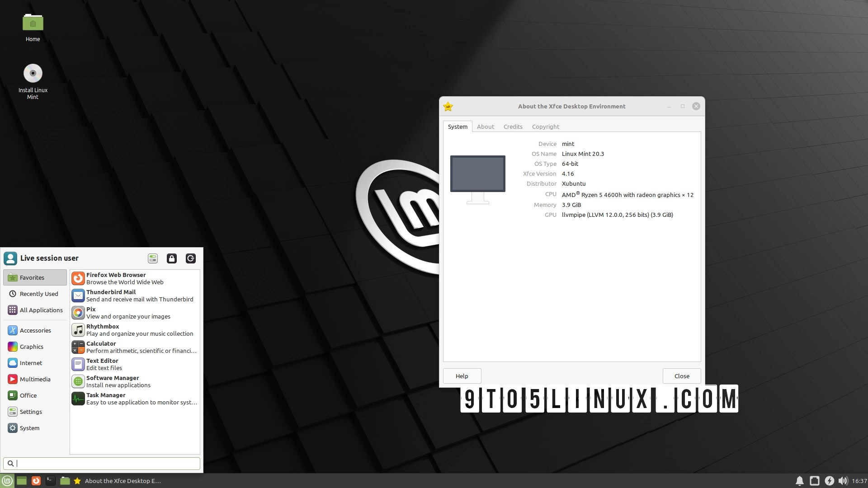Switch to the Copyright tab
Screen dimensions: 868x488
[x=545, y=127]
